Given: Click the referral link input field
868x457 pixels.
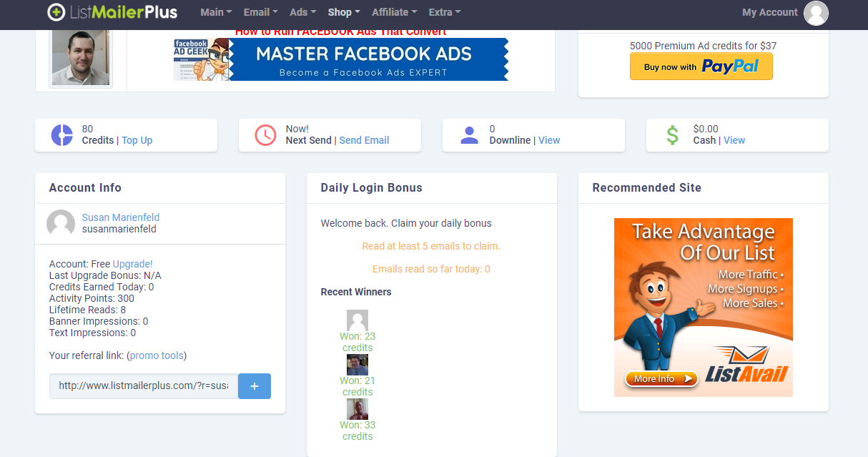Looking at the screenshot, I should (144, 385).
